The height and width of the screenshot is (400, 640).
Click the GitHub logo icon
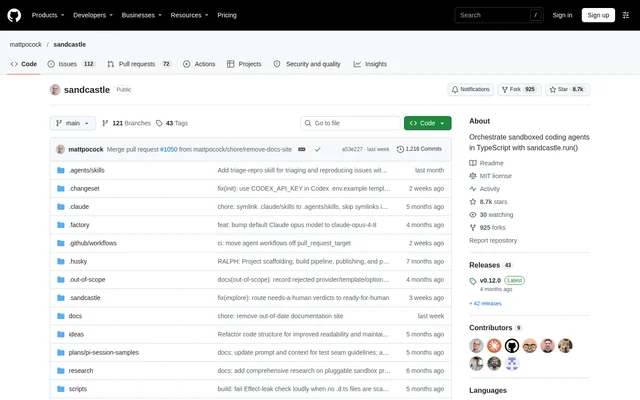coord(14,15)
